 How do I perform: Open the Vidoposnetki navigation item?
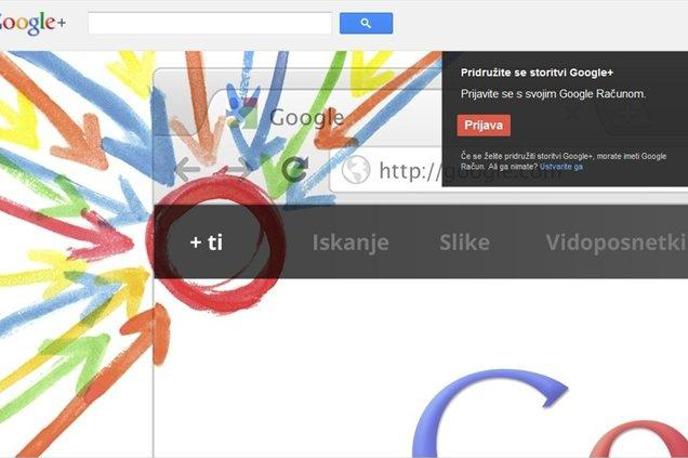tap(616, 243)
